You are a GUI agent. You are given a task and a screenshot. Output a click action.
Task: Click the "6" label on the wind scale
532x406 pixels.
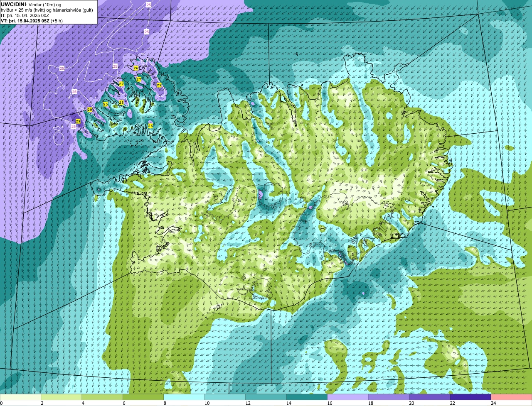click(124, 403)
